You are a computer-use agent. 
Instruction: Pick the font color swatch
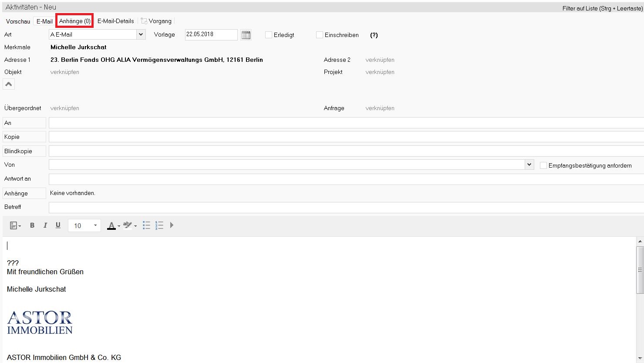click(x=111, y=225)
